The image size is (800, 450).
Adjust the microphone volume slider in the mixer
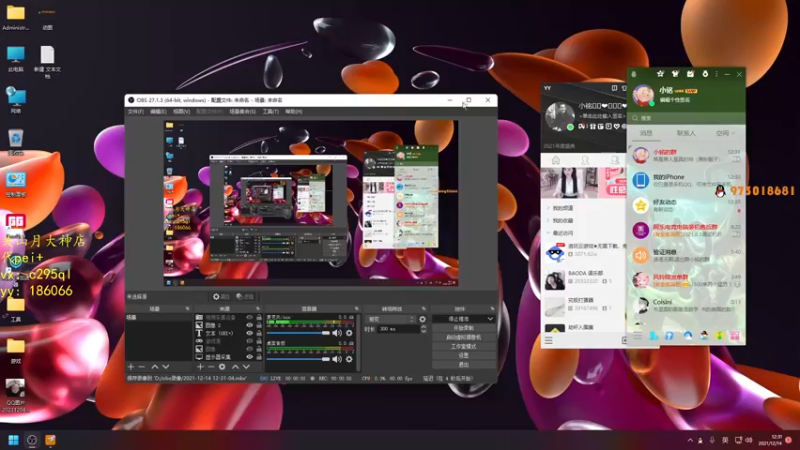click(298, 333)
